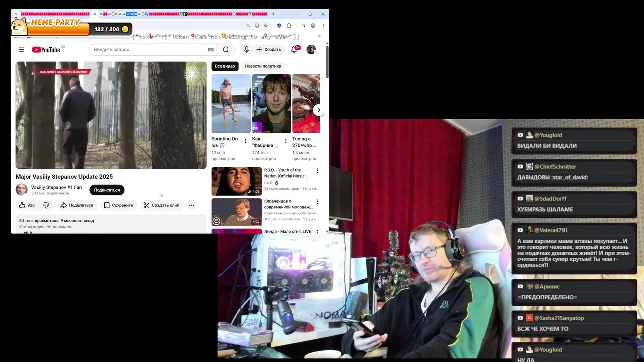Open the YouTube hamburger guide menu
This screenshot has height=362, width=644.
[x=21, y=50]
